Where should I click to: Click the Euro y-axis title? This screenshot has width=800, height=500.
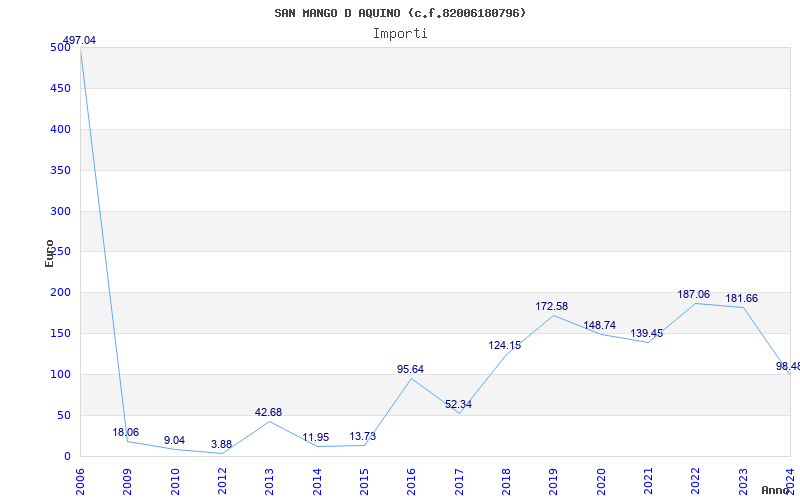coord(49,253)
